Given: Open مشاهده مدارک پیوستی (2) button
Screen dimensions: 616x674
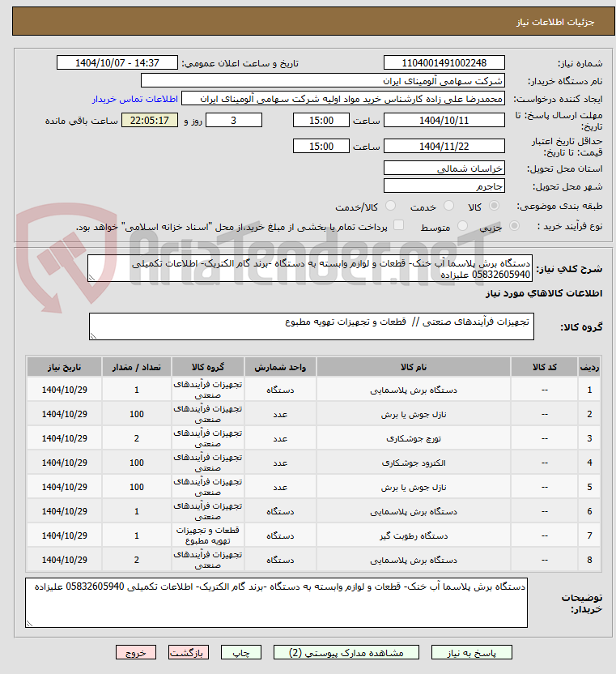Looking at the screenshot, I should tap(346, 652).
